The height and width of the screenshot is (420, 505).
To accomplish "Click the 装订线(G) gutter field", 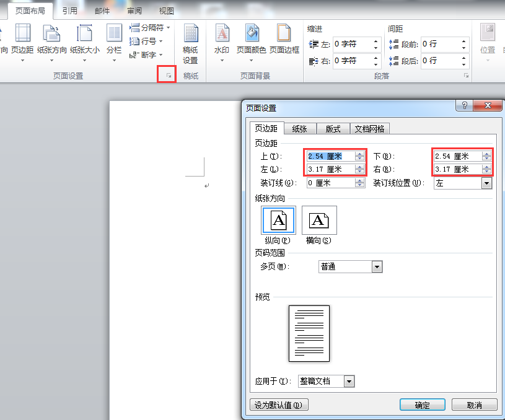I will pos(331,183).
